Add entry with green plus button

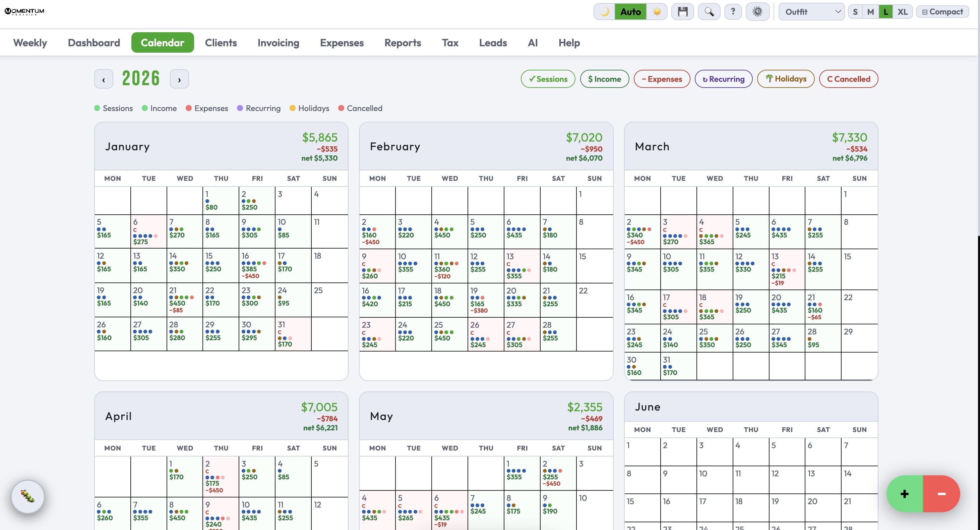[x=905, y=494]
